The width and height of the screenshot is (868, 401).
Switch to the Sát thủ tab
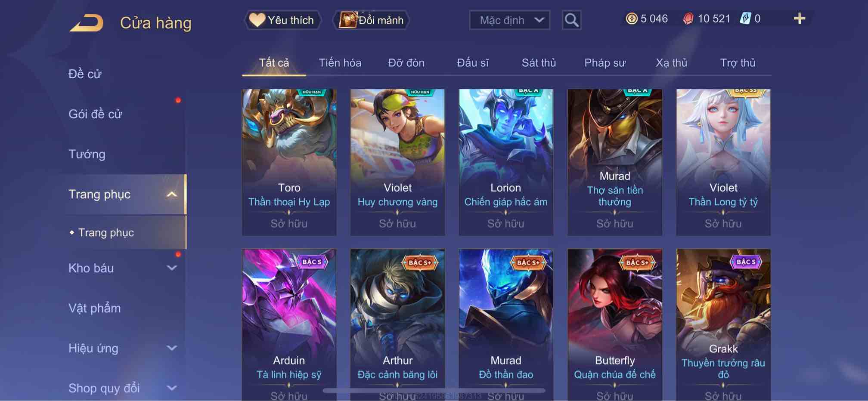point(539,63)
